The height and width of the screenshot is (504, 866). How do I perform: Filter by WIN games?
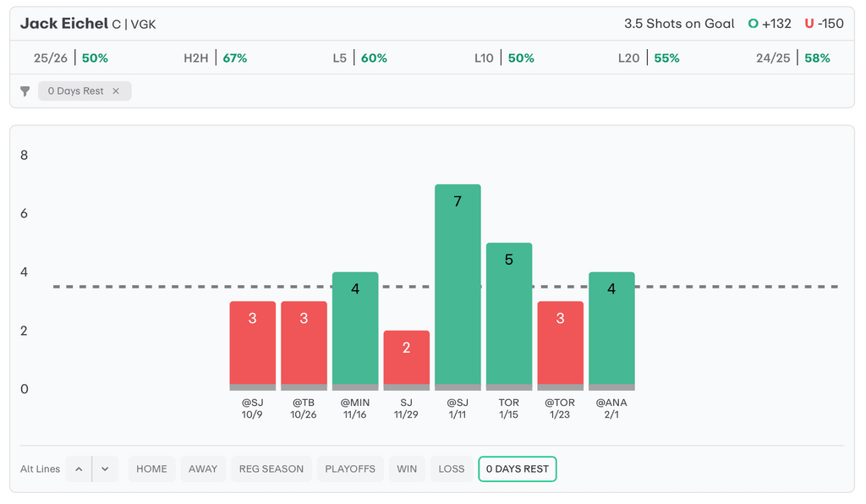pyautogui.click(x=407, y=469)
